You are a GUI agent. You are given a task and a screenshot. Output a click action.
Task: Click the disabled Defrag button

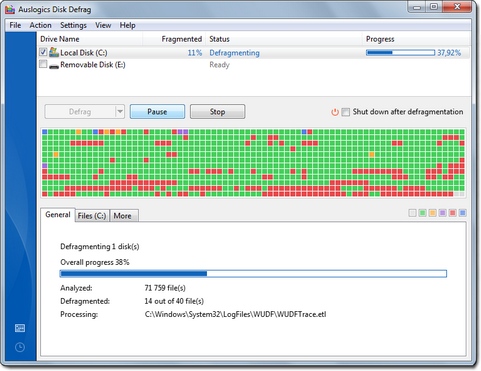80,112
